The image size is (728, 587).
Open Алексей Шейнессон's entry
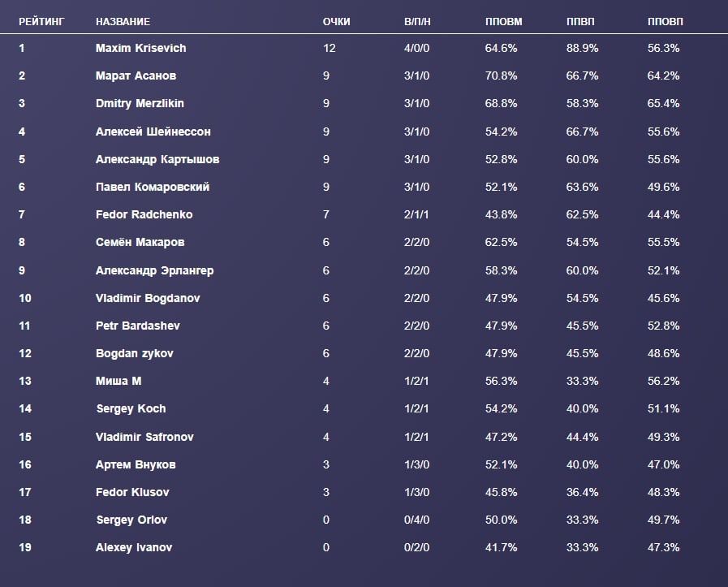click(x=153, y=132)
